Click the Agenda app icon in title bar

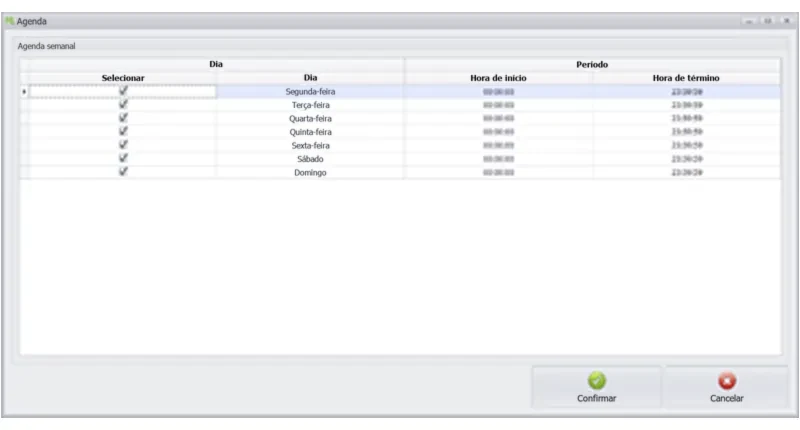point(9,21)
